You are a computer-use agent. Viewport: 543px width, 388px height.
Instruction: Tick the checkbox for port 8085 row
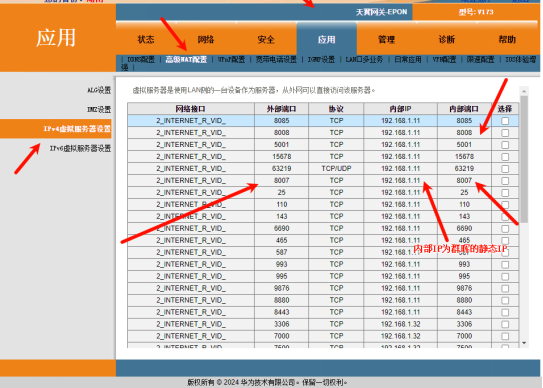[x=505, y=121]
